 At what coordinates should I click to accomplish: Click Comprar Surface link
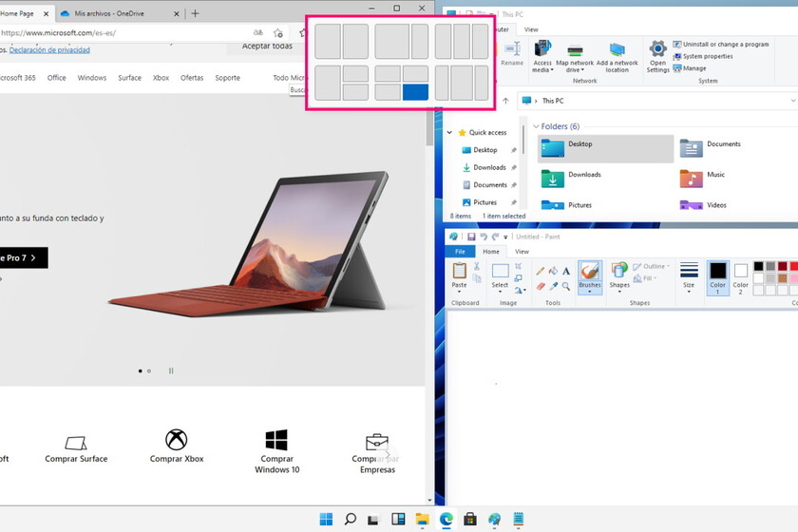click(76, 449)
